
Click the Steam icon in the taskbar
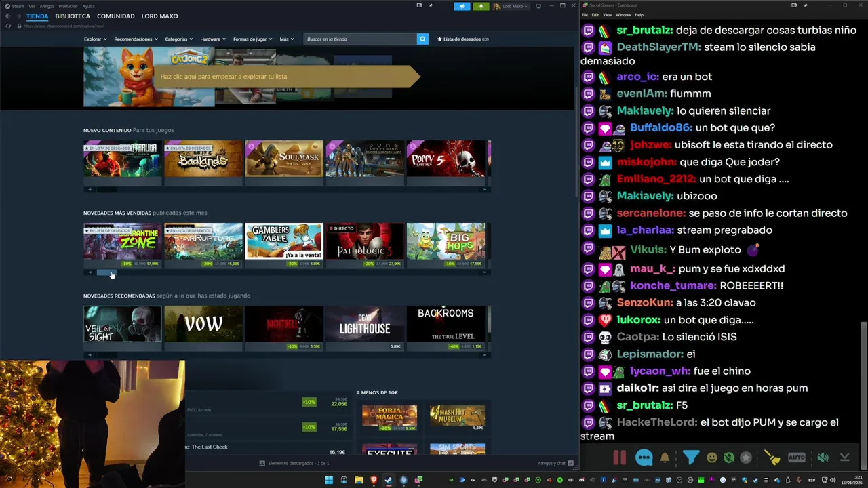(x=389, y=481)
